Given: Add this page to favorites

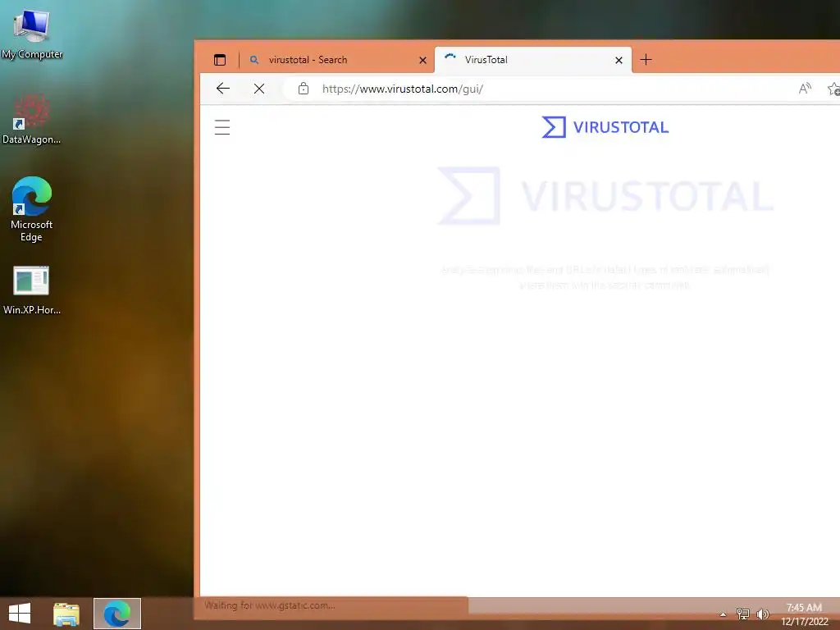Looking at the screenshot, I should (833, 89).
